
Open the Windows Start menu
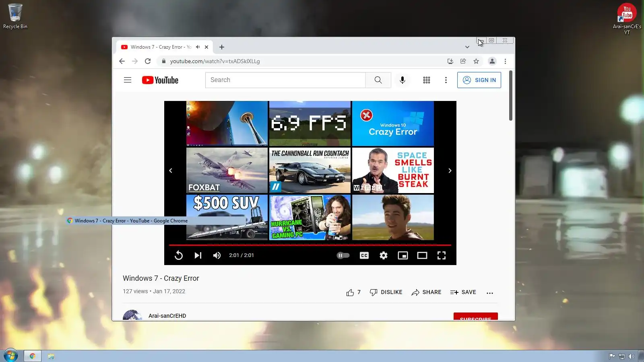point(10,356)
